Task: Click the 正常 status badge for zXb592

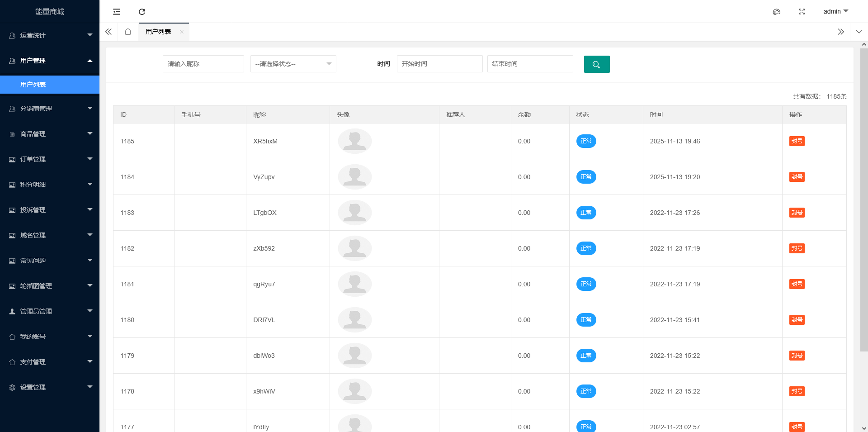Action: click(x=586, y=248)
